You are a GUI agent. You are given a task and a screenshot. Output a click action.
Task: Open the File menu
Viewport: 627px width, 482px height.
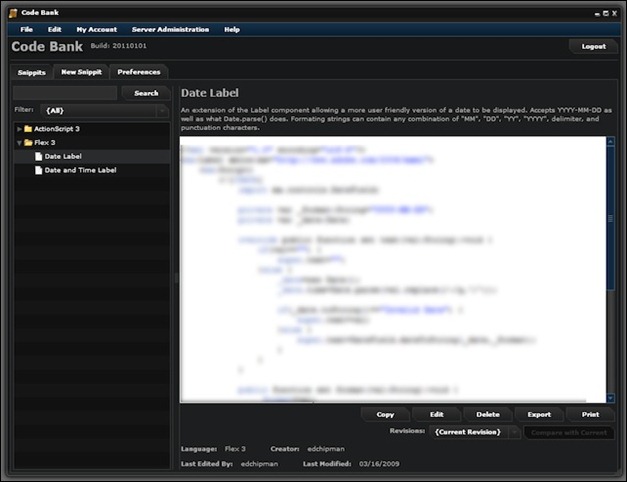[27, 30]
